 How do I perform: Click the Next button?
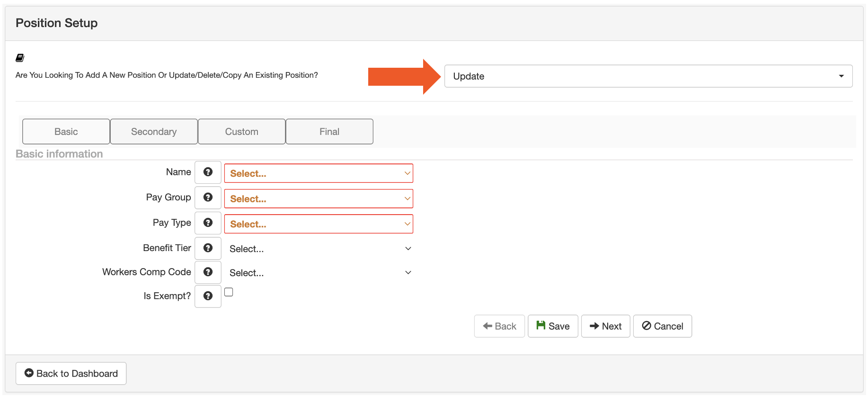click(x=605, y=326)
